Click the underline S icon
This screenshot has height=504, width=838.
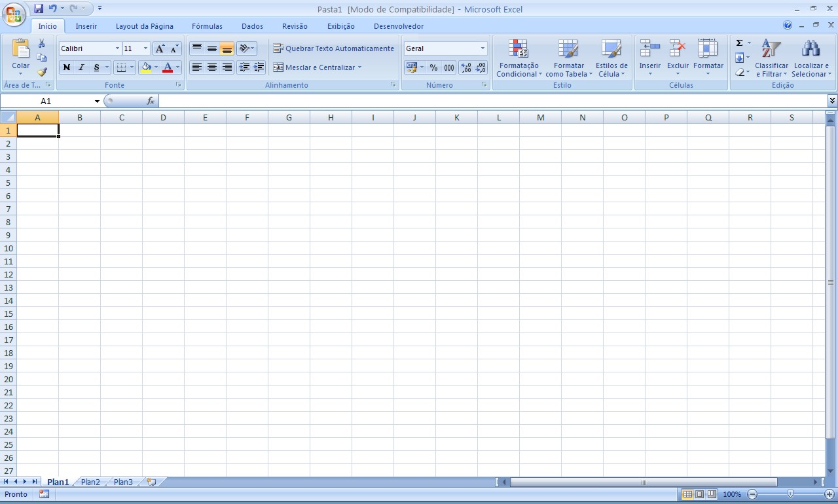[96, 67]
